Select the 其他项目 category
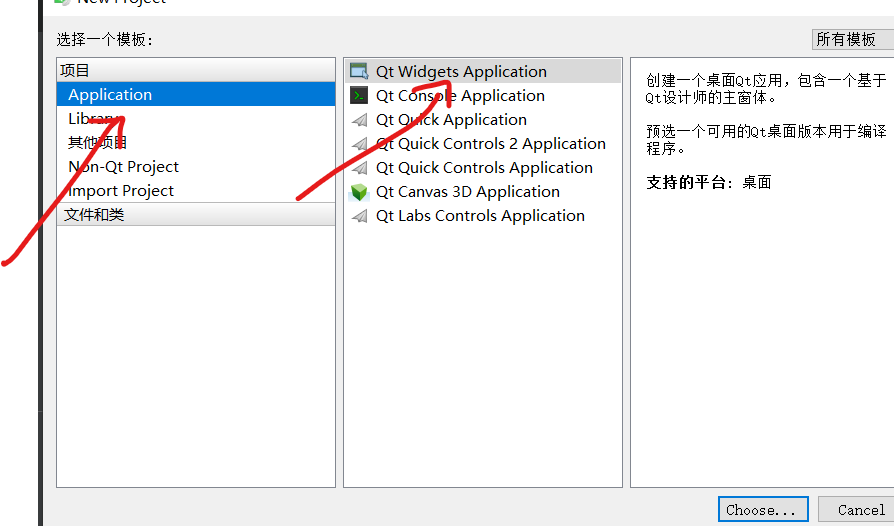 pos(196,142)
